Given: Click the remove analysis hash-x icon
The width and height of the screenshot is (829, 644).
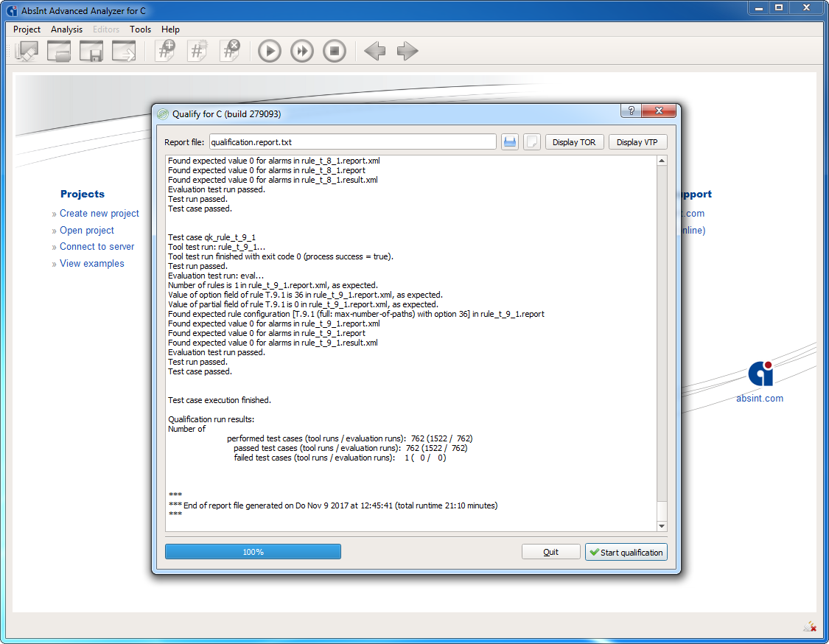Looking at the screenshot, I should point(230,52).
